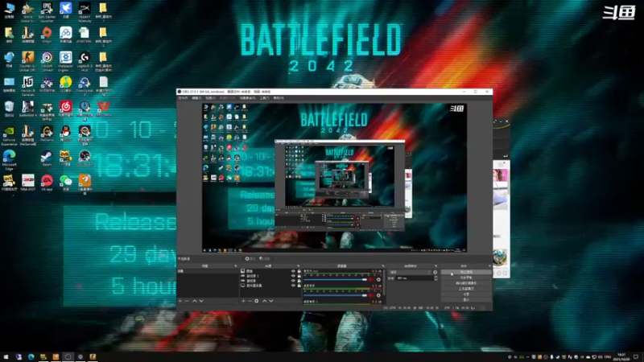Select the Battlefield 4 desktop icon

pos(28,109)
